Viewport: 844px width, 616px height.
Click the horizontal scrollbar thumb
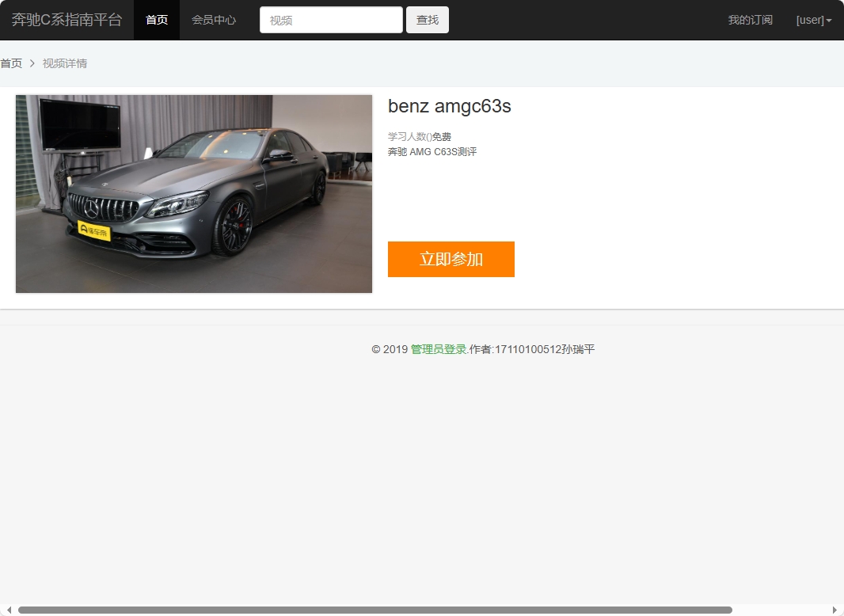tap(375, 610)
